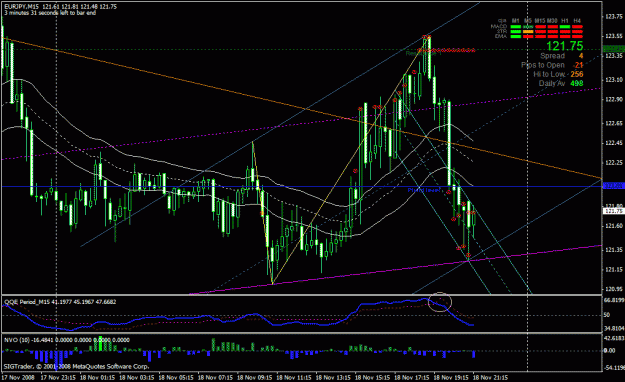Screen dimensions: 625x382
Task: Click the Daily Av value 498
Action: [x=577, y=83]
